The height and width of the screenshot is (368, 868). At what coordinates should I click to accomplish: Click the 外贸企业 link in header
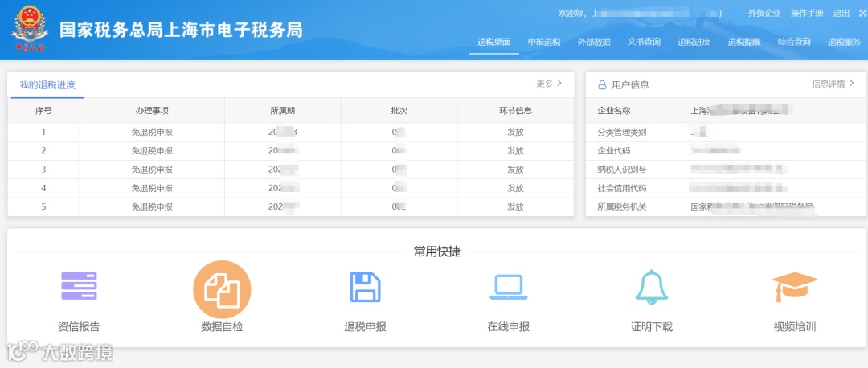(x=764, y=14)
